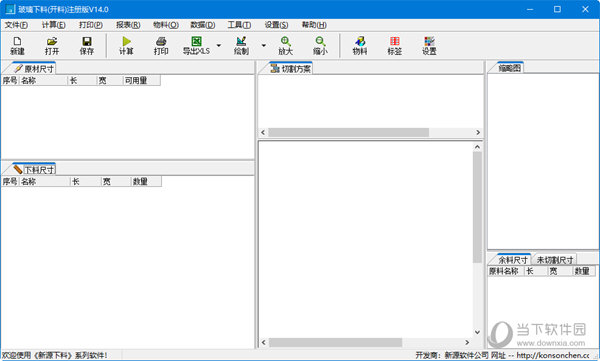Click drawing area bottom scrollbar left arrow

pyautogui.click(x=263, y=342)
